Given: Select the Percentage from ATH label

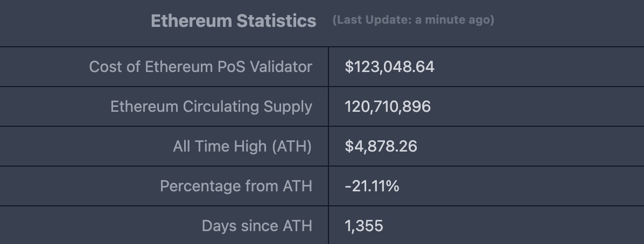Looking at the screenshot, I should [x=236, y=186].
